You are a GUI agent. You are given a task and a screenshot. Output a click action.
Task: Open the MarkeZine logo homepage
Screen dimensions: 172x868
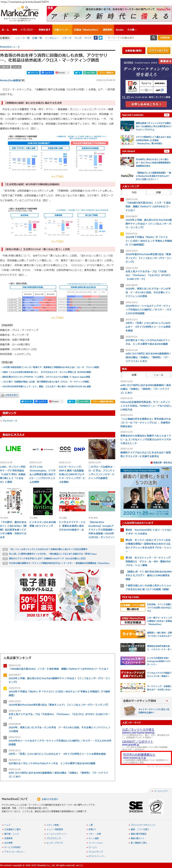point(20,13)
